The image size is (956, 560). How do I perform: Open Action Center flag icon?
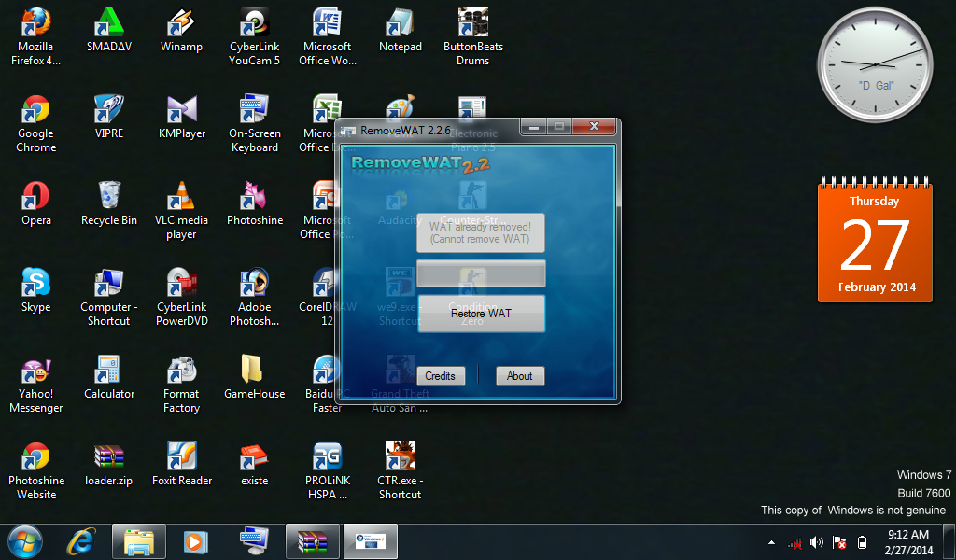click(839, 542)
